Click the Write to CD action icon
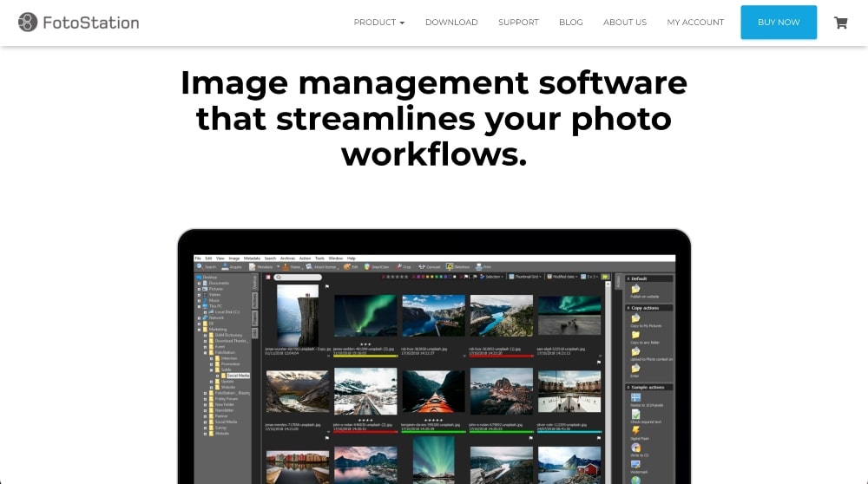 [x=635, y=447]
